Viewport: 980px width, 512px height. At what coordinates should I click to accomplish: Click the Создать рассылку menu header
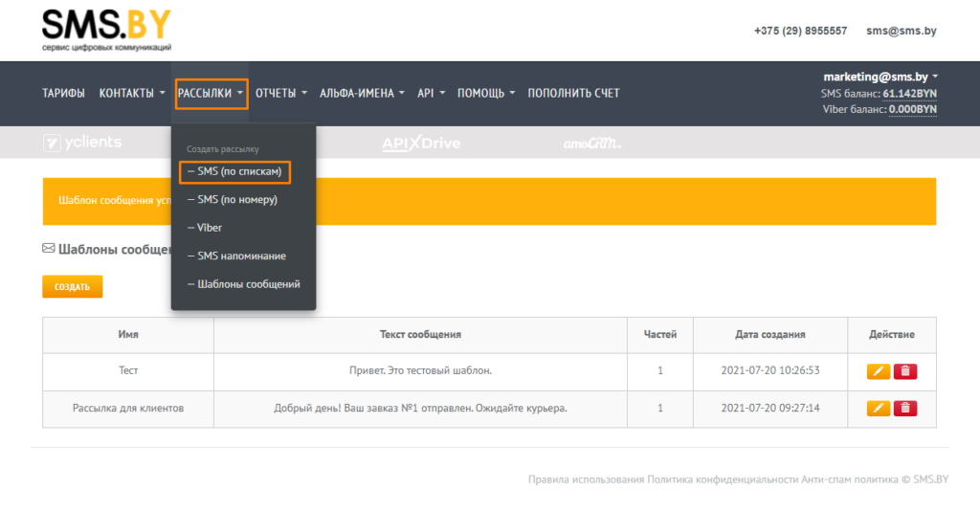pyautogui.click(x=222, y=149)
